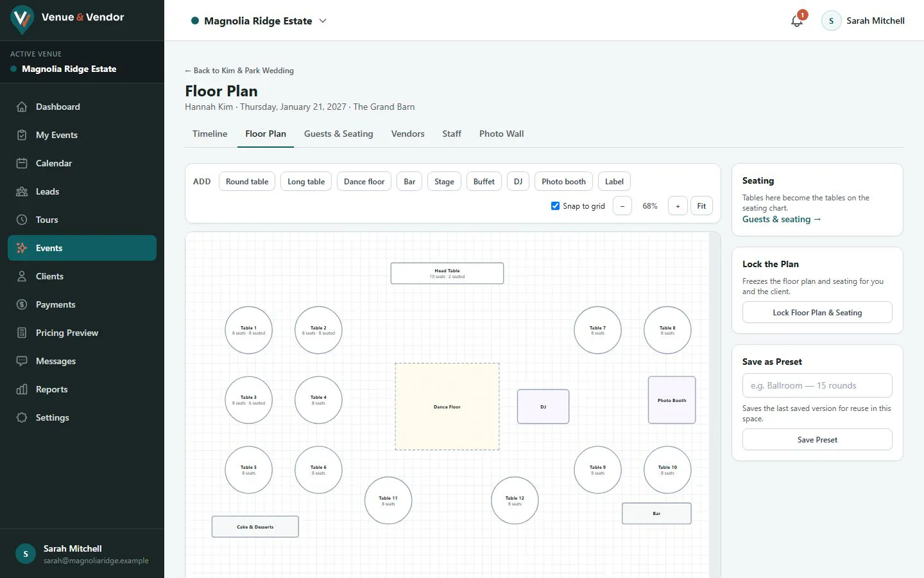Open the Dashboard sidebar icon
The image size is (924, 578).
tap(22, 107)
